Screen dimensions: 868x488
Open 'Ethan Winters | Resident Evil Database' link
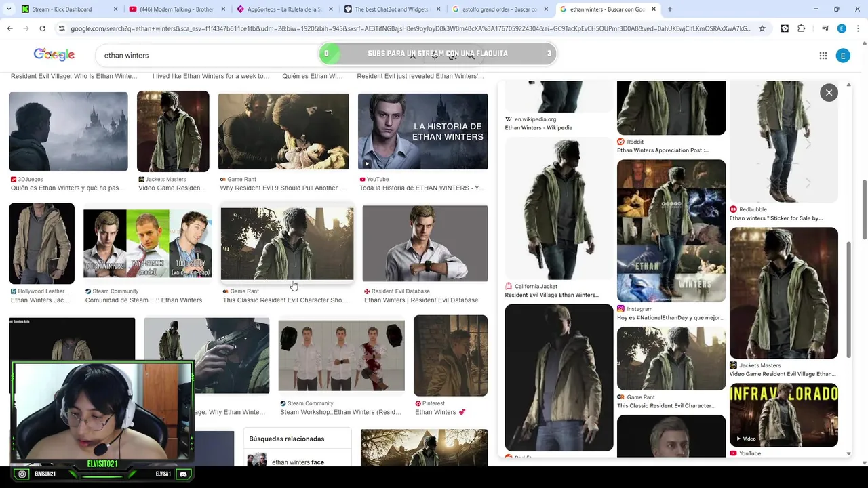pos(421,300)
